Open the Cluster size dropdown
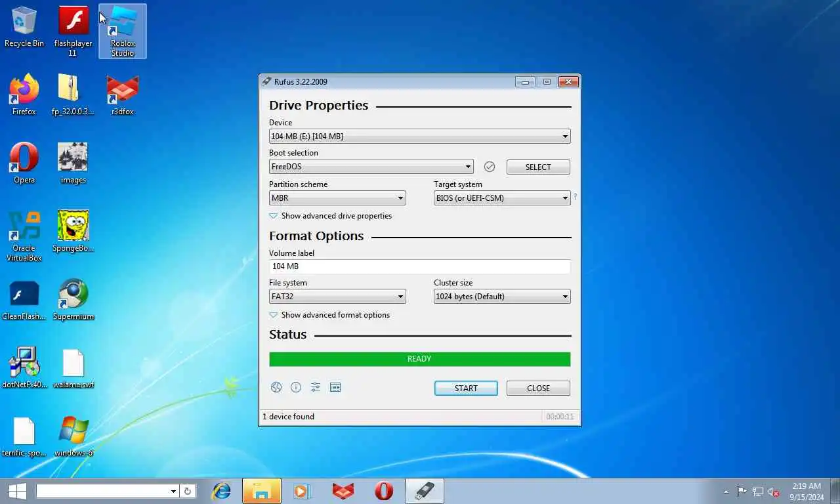The width and height of the screenshot is (840, 504). point(502,297)
